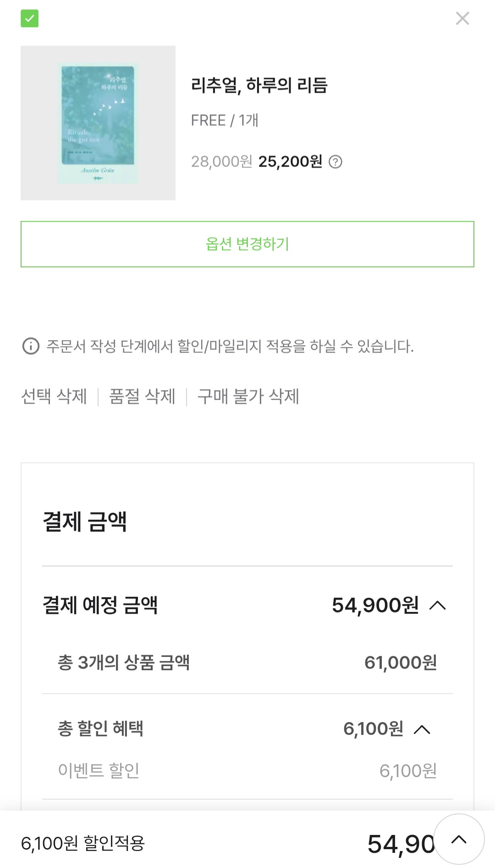Uncheck the green item selection checkbox
The width and height of the screenshot is (495, 868).
29,18
